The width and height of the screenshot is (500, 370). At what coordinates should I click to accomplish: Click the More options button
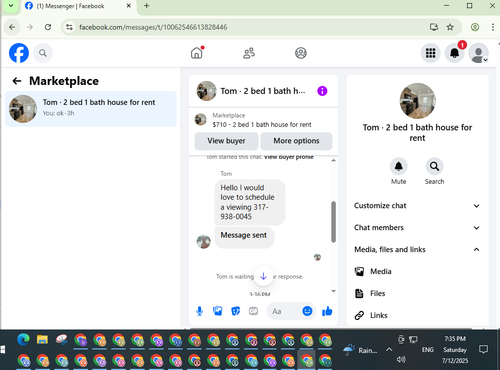(x=296, y=141)
